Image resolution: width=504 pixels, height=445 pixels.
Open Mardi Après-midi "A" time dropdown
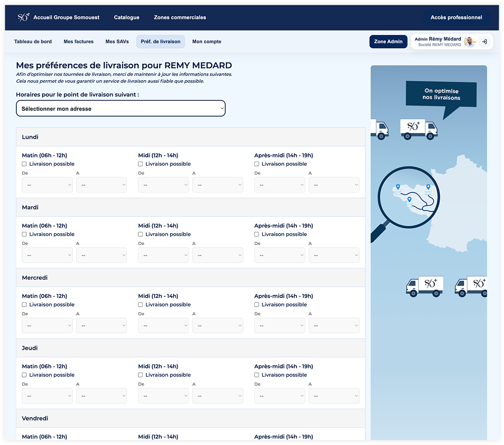(334, 255)
